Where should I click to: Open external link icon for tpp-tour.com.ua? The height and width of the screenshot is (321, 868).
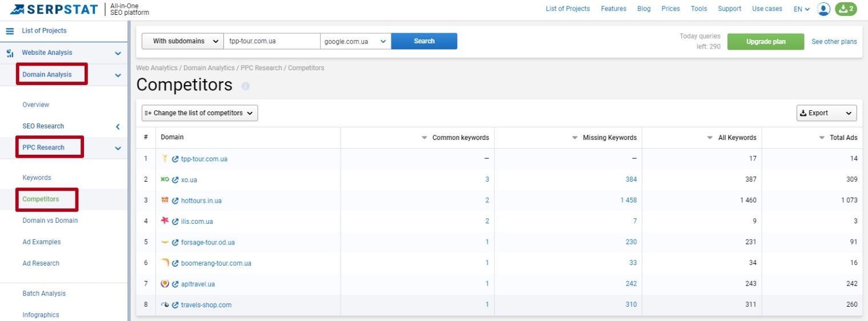click(175, 159)
